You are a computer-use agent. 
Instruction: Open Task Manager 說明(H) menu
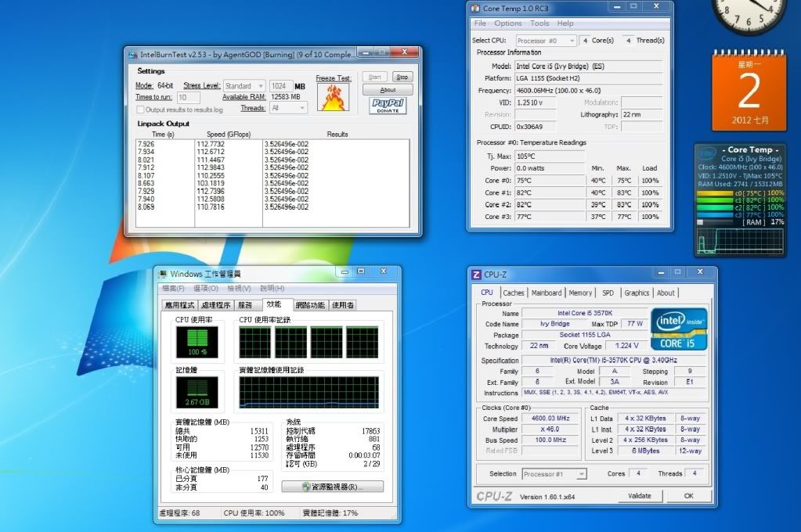(x=272, y=289)
